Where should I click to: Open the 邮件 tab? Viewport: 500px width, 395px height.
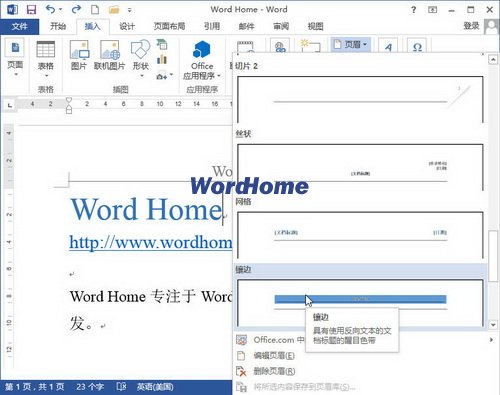[x=246, y=26]
